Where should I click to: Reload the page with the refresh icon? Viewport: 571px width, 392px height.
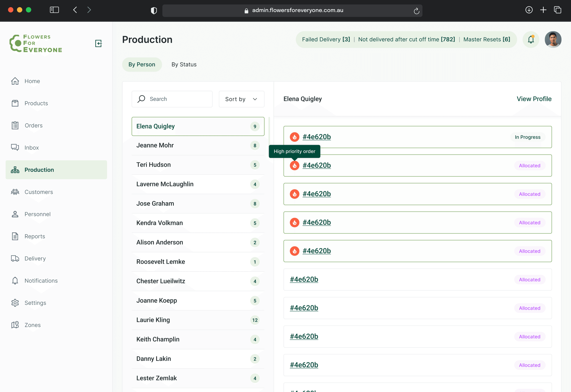[x=416, y=11]
